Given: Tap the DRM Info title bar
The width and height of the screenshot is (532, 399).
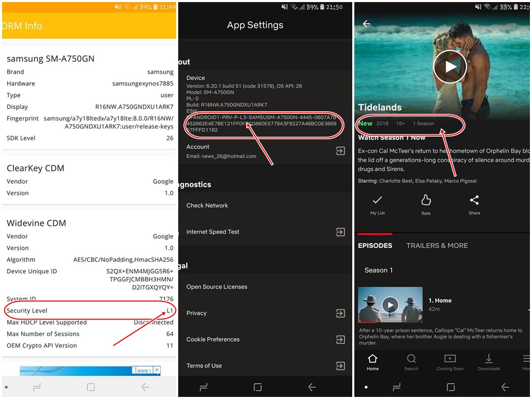Looking at the screenshot, I should [x=89, y=26].
